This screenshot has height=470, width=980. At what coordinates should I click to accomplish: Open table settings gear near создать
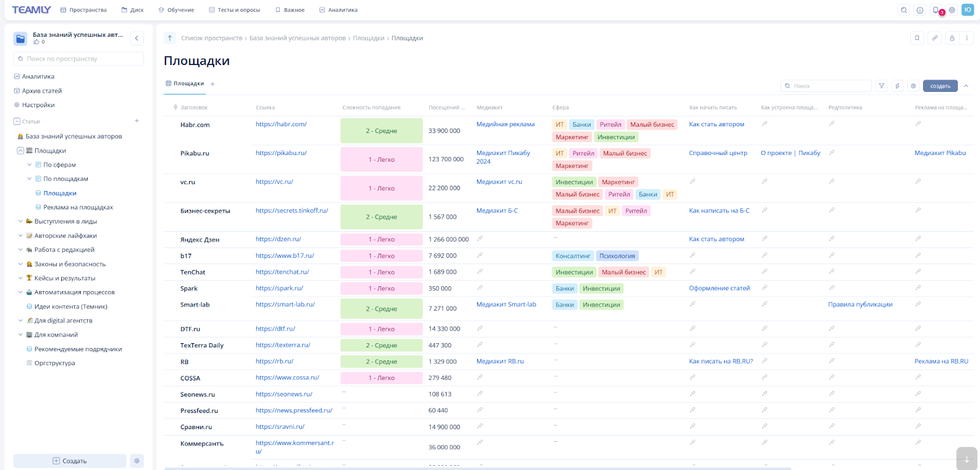pyautogui.click(x=913, y=86)
